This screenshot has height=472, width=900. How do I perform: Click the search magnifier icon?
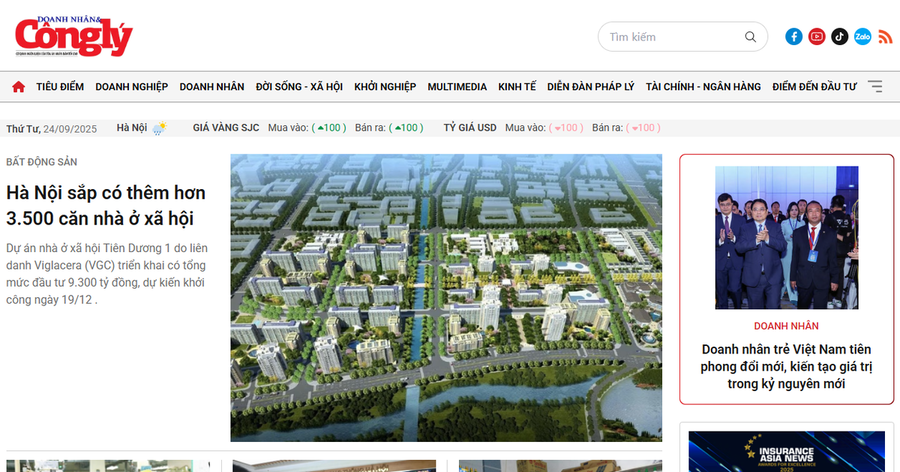[x=751, y=37]
